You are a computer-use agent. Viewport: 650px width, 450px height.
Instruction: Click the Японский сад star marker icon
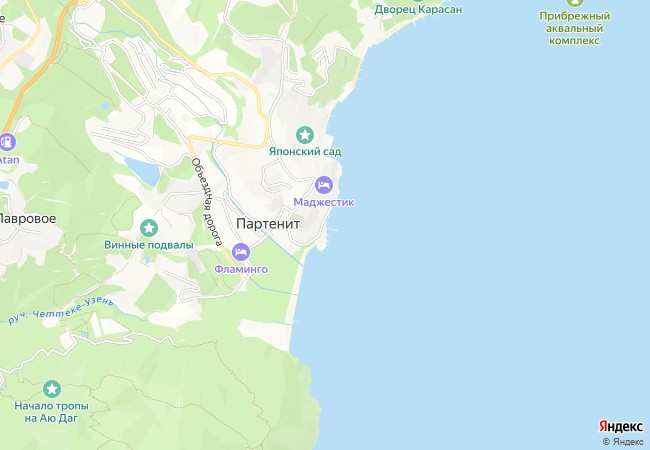tap(305, 135)
